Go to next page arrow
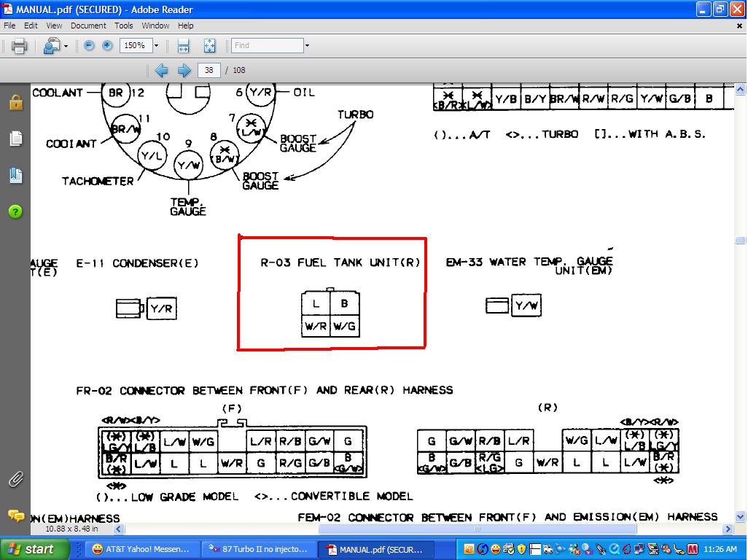This screenshot has width=748, height=560. tap(184, 70)
